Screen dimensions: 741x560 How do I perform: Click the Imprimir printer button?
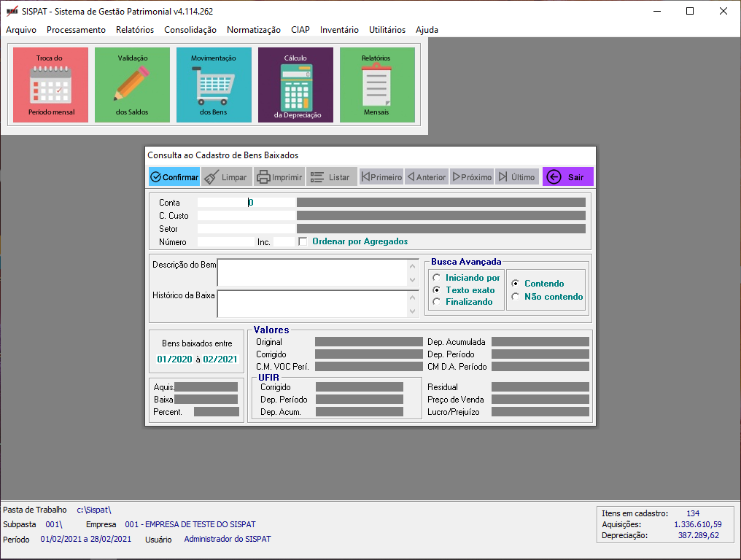[279, 177]
